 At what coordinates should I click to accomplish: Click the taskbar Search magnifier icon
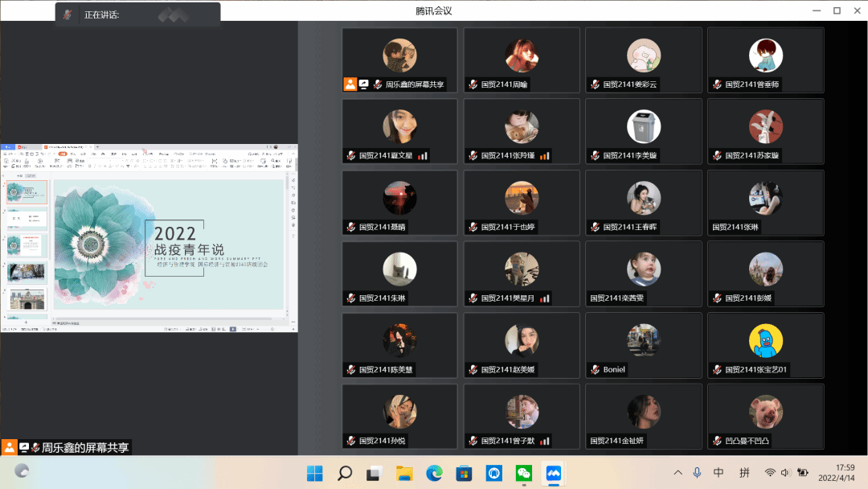pyautogui.click(x=345, y=473)
